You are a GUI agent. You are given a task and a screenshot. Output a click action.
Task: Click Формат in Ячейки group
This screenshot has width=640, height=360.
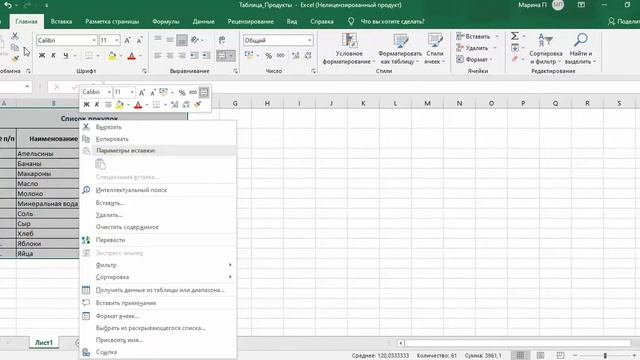pos(474,59)
